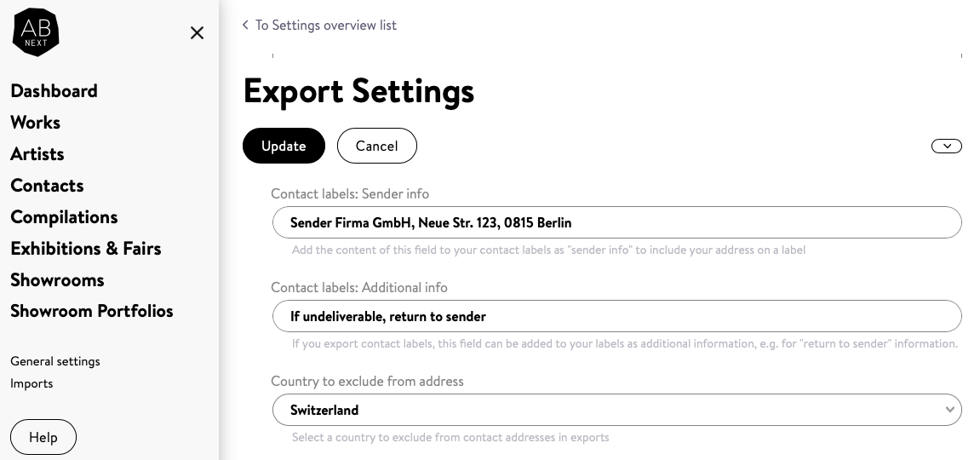The image size is (980, 460).
Task: Click the Update button
Action: [284, 146]
